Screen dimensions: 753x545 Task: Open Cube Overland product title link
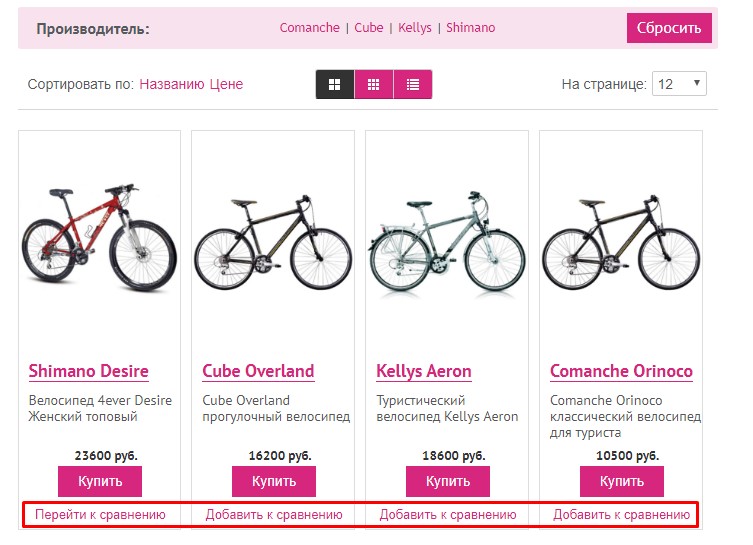pyautogui.click(x=258, y=371)
